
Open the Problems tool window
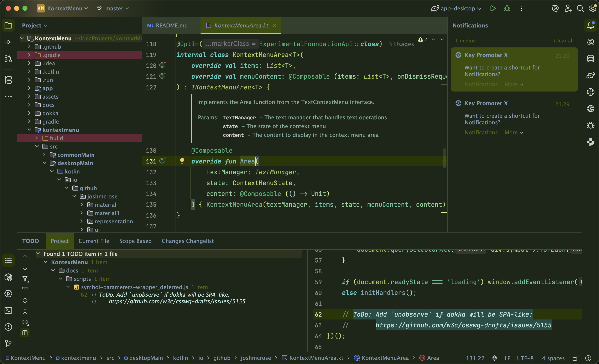click(x=8, y=327)
